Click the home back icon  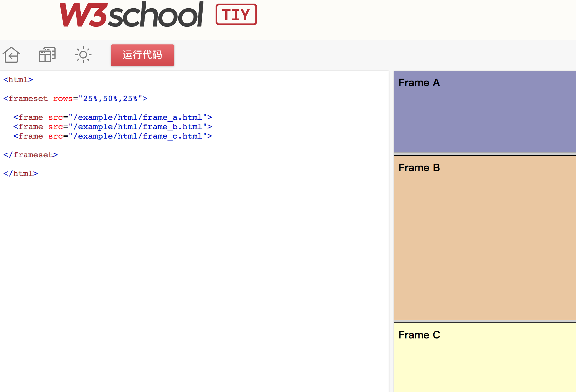11,55
